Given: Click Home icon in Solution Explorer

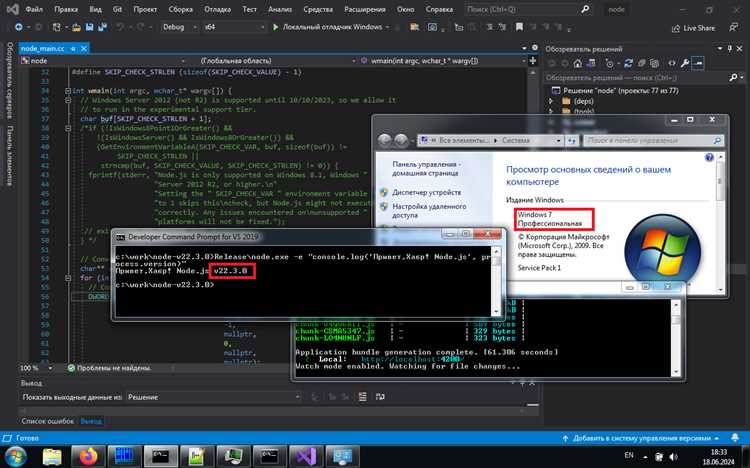Looking at the screenshot, I should [x=578, y=63].
